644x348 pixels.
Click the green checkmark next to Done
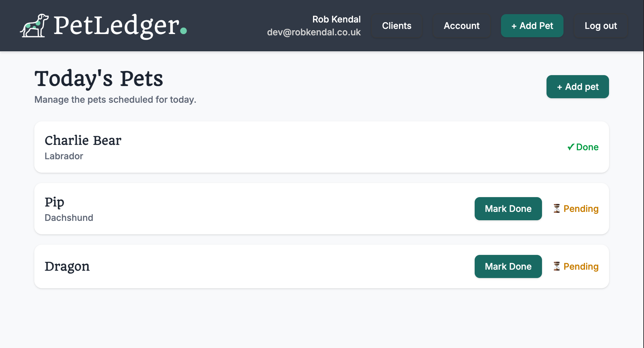point(571,147)
